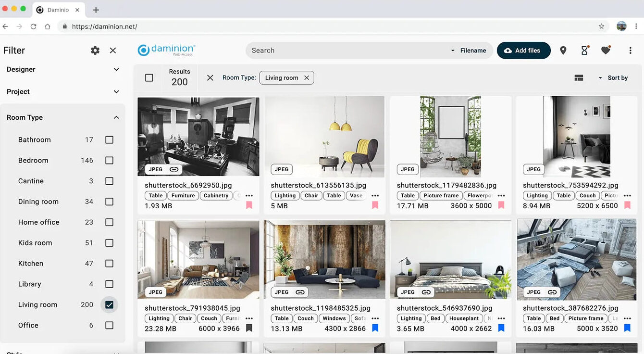Open the map location pin icon
This screenshot has height=354, width=644.
(563, 51)
